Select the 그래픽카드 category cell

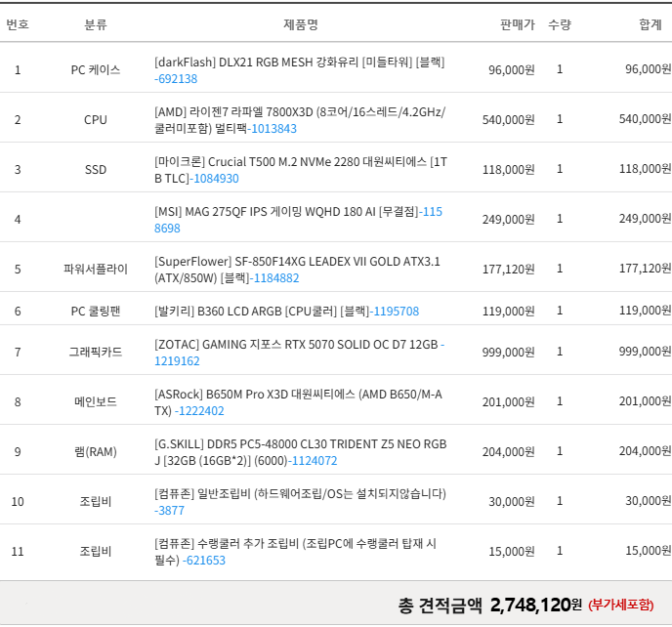point(96,352)
